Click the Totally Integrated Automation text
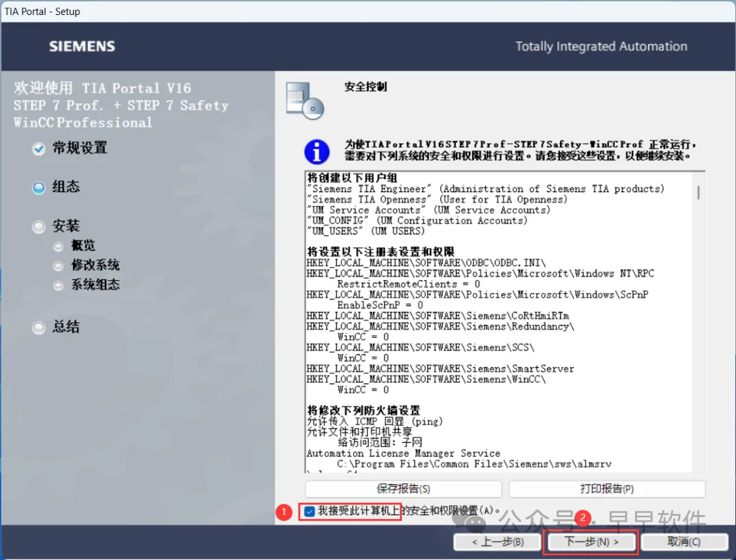This screenshot has width=736, height=560. tap(601, 46)
